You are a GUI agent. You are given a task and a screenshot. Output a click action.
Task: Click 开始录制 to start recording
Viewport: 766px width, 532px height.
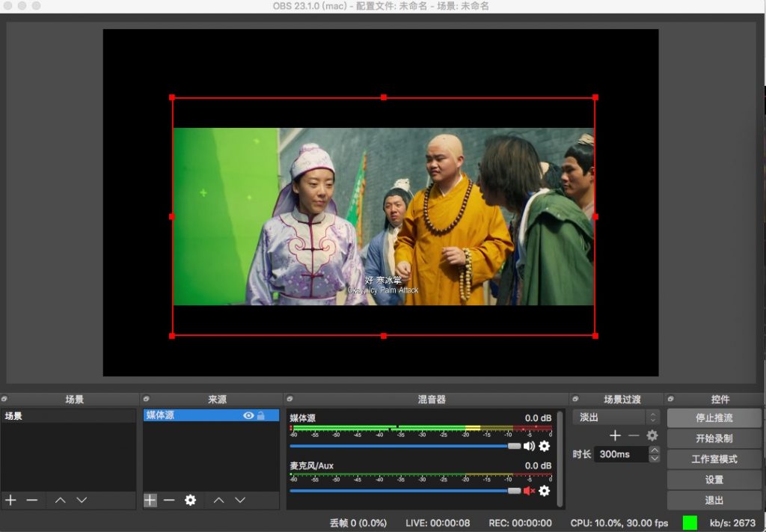pos(714,438)
